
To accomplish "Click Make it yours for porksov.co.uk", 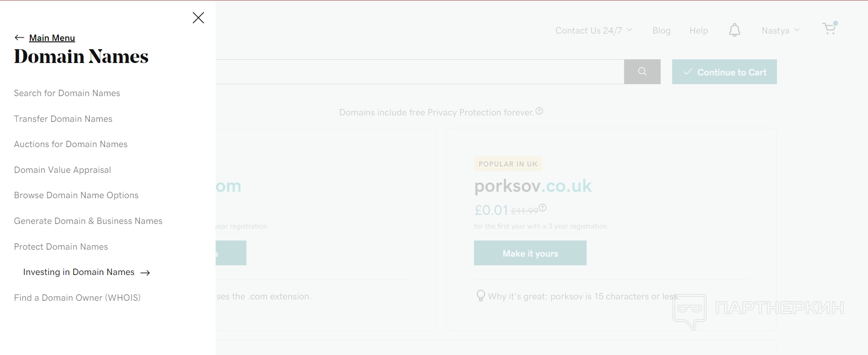I will (x=530, y=253).
